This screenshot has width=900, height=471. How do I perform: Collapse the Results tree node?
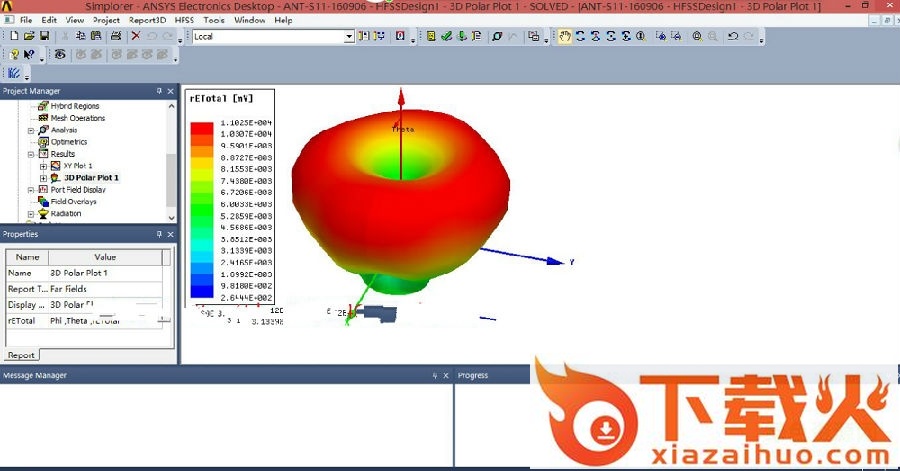(x=31, y=154)
